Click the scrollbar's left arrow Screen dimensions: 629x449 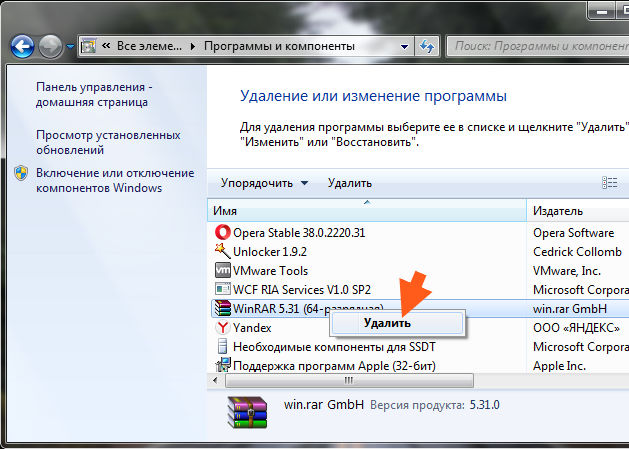click(216, 380)
